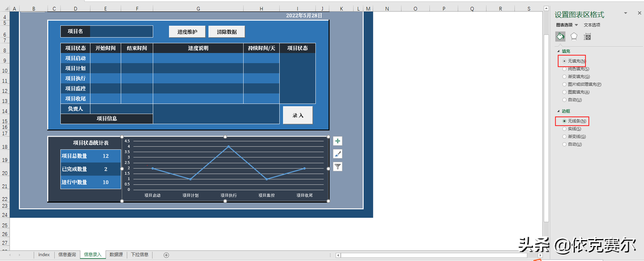Click the 项目启动 row label
This screenshot has width=644, height=261.
75,58
